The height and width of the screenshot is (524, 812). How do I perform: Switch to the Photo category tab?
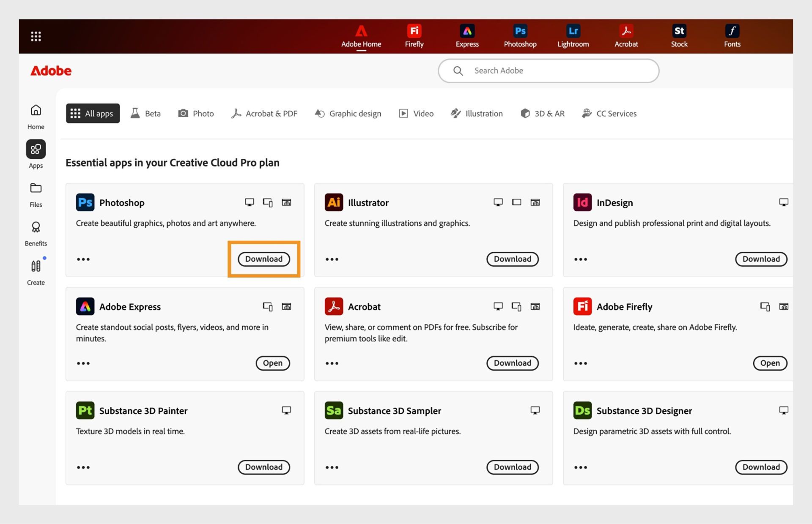196,113
